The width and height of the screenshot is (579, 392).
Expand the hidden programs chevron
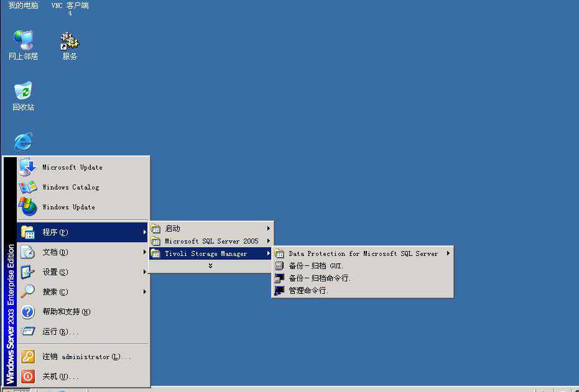pyautogui.click(x=210, y=266)
